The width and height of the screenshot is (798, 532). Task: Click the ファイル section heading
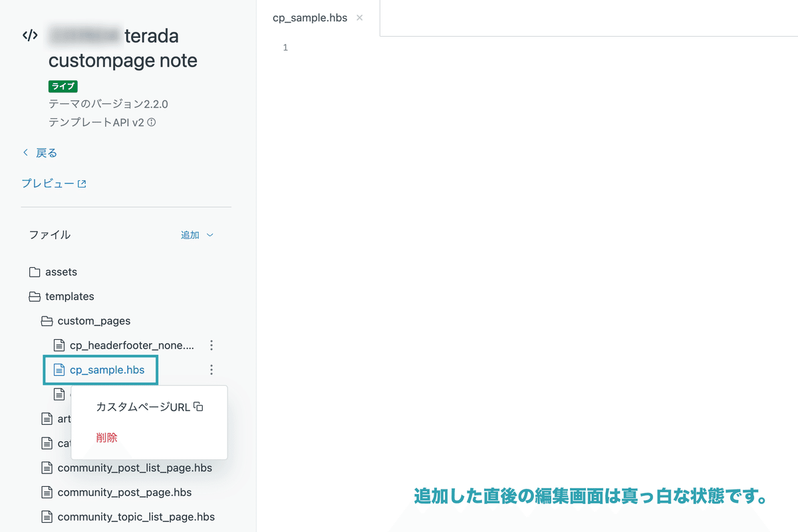(x=50, y=235)
